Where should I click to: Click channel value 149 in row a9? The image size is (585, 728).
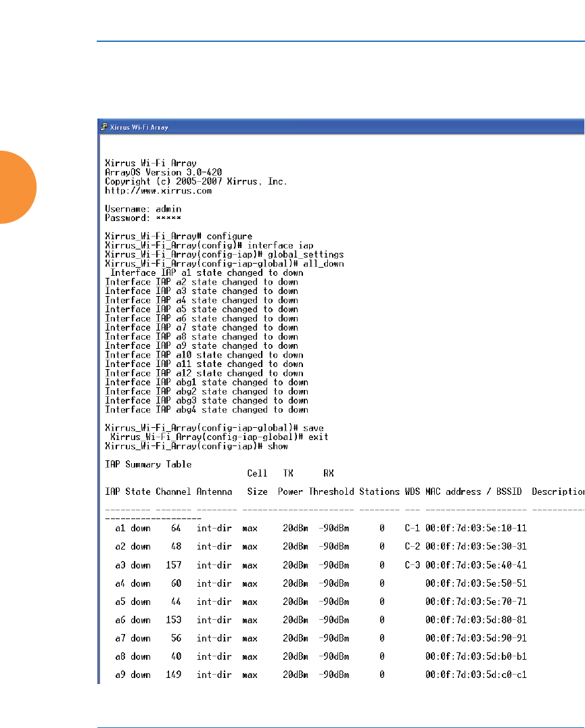tap(174, 675)
